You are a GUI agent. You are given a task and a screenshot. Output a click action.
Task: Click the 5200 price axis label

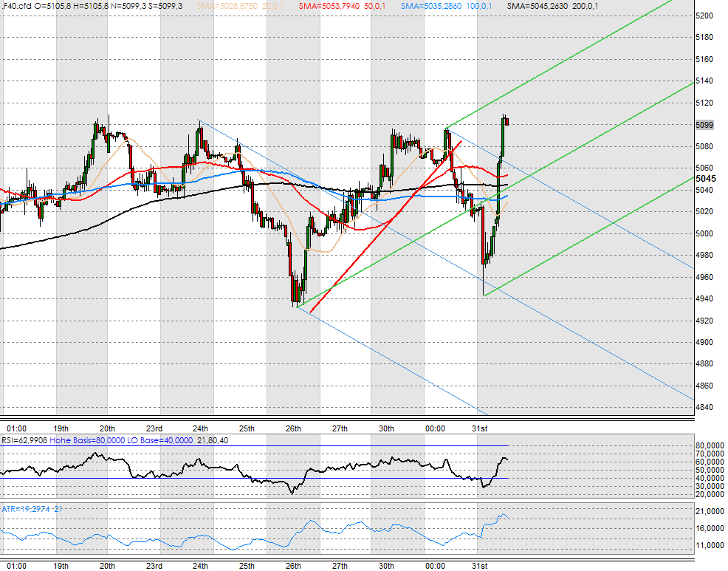[704, 16]
